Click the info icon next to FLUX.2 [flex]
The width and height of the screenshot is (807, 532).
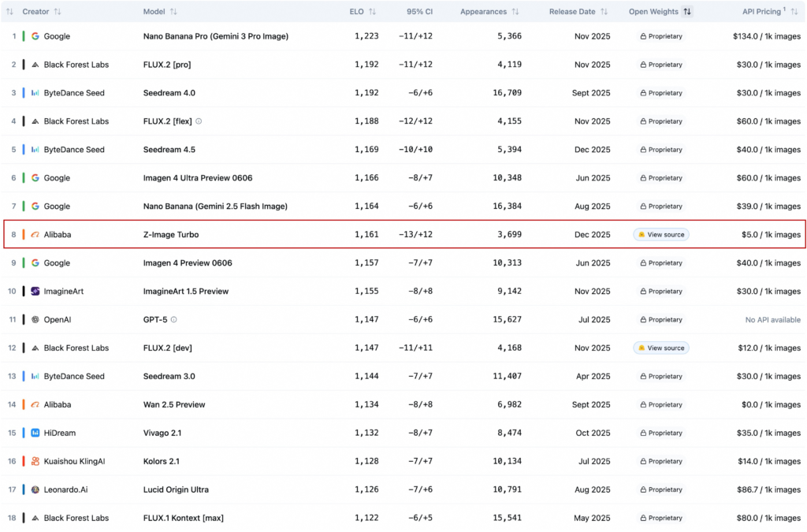(x=199, y=121)
